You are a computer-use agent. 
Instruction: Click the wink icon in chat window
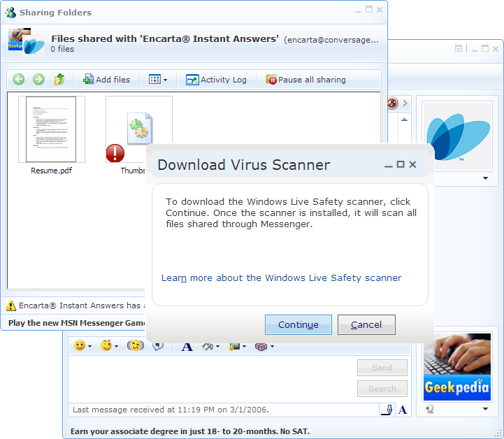[106, 346]
